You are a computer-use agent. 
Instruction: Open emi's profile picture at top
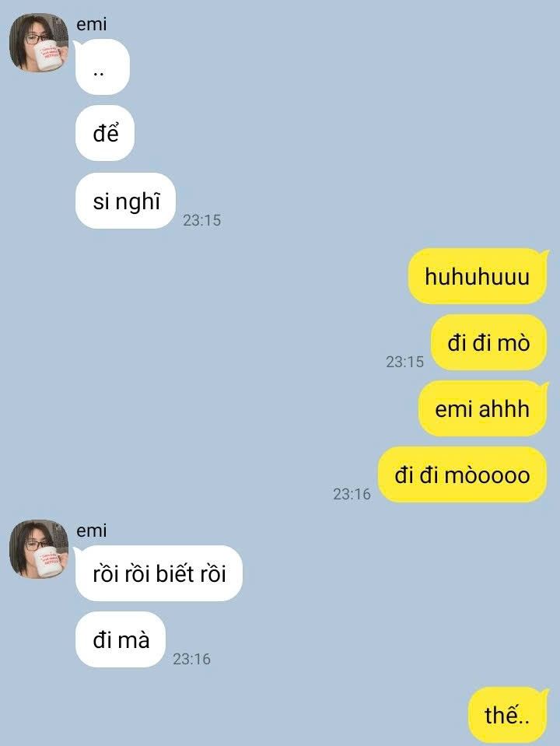39,43
